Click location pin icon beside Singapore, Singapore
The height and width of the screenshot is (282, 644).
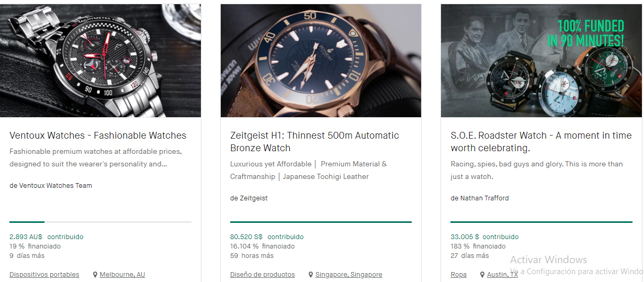tap(311, 275)
